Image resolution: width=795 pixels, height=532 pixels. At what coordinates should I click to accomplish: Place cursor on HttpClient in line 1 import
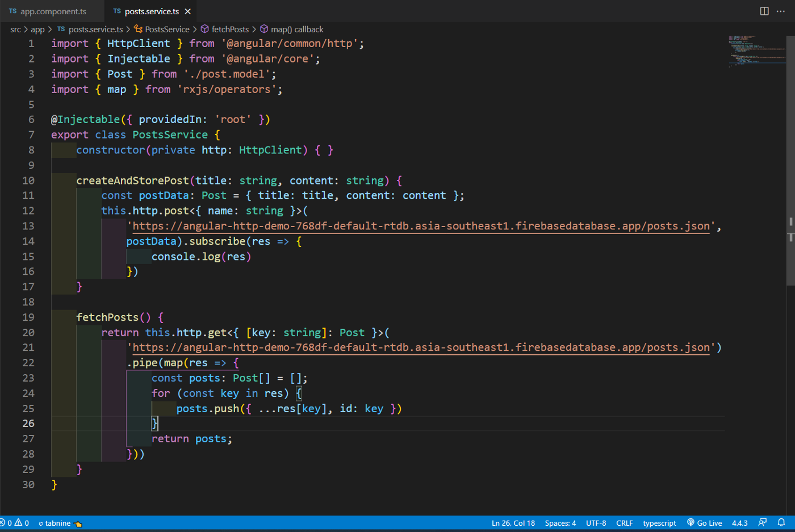tap(139, 44)
